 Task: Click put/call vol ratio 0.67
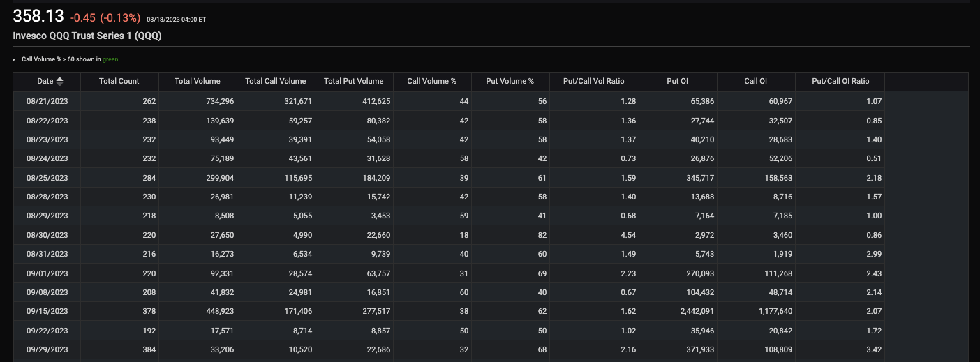click(628, 292)
